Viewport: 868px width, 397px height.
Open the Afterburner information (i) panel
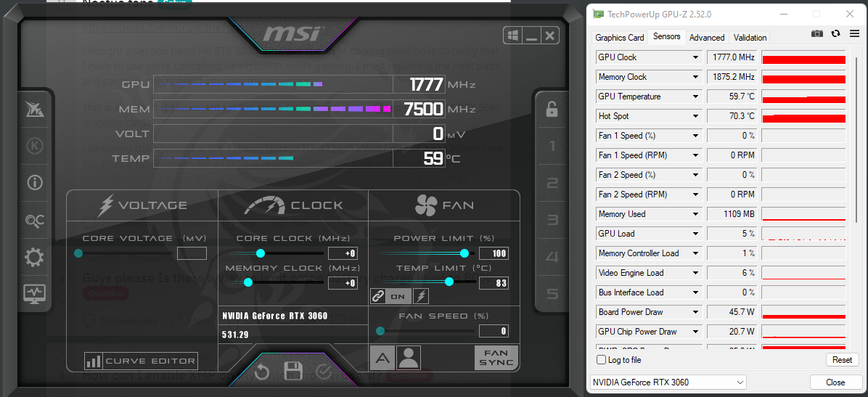point(34,183)
